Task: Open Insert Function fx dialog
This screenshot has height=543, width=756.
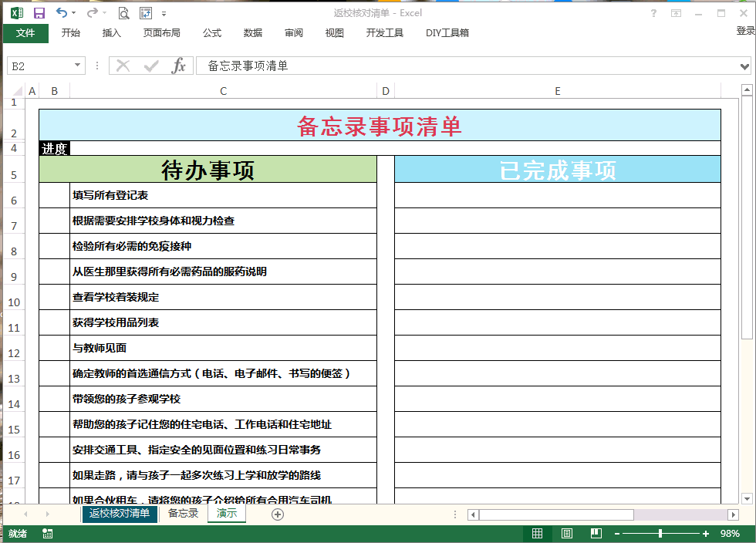Action: [178, 66]
